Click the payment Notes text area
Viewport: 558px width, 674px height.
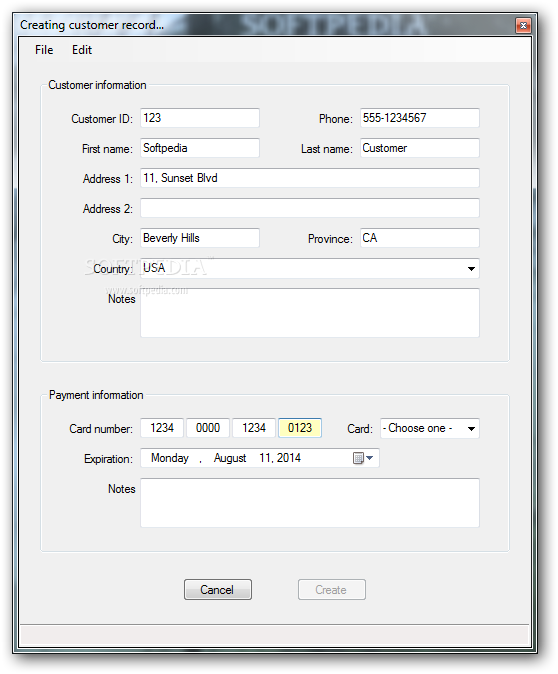click(x=310, y=503)
